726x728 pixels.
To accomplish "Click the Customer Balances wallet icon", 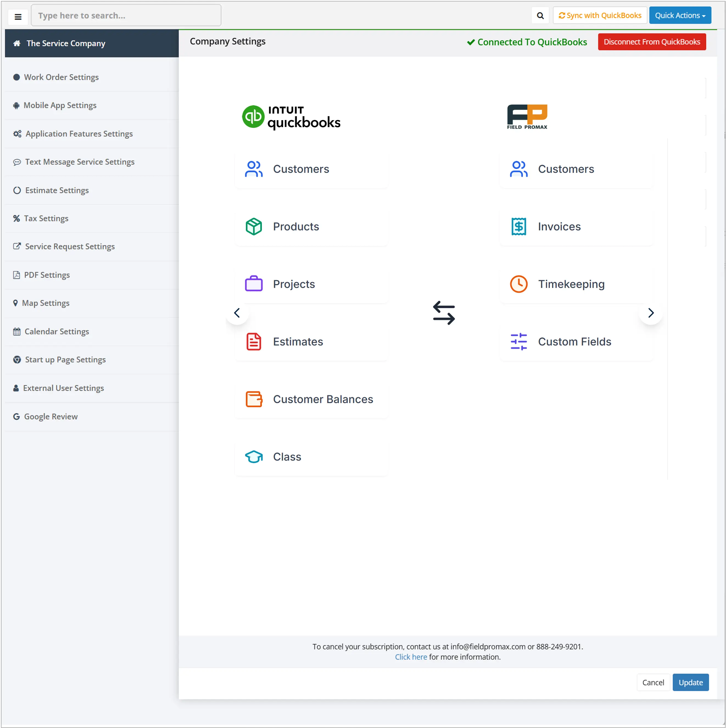I will 254,400.
